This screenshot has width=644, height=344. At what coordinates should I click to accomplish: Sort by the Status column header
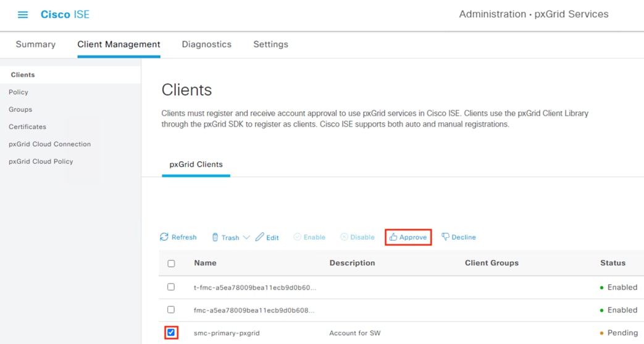tap(613, 263)
